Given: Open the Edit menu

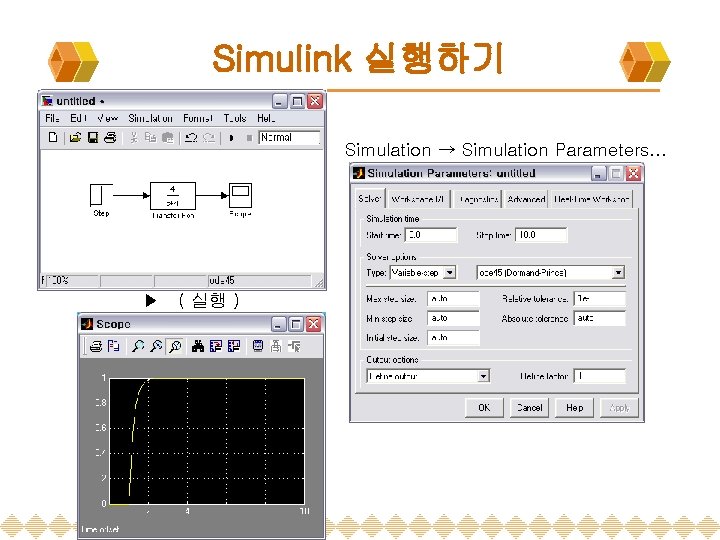Looking at the screenshot, I should pyautogui.click(x=79, y=118).
